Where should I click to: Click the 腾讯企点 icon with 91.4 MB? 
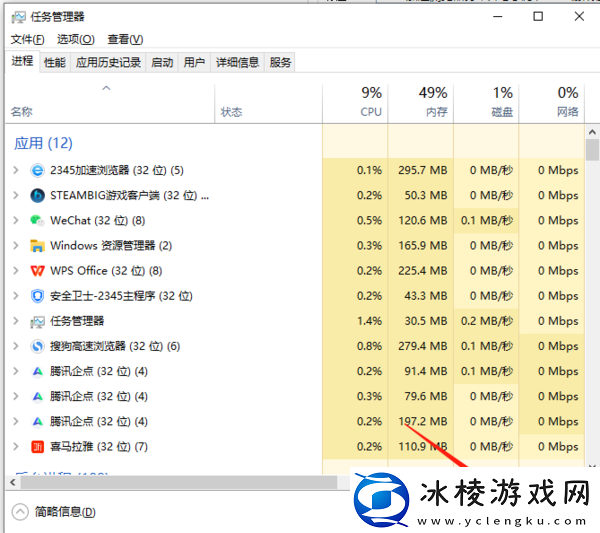(38, 372)
